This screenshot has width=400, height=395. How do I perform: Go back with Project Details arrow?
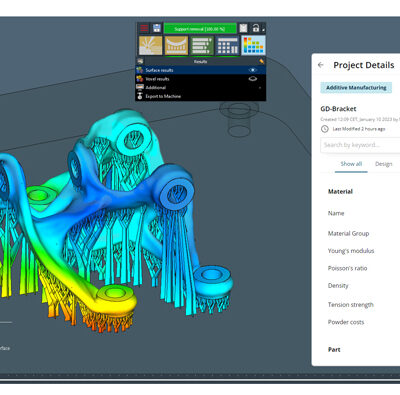(321, 65)
